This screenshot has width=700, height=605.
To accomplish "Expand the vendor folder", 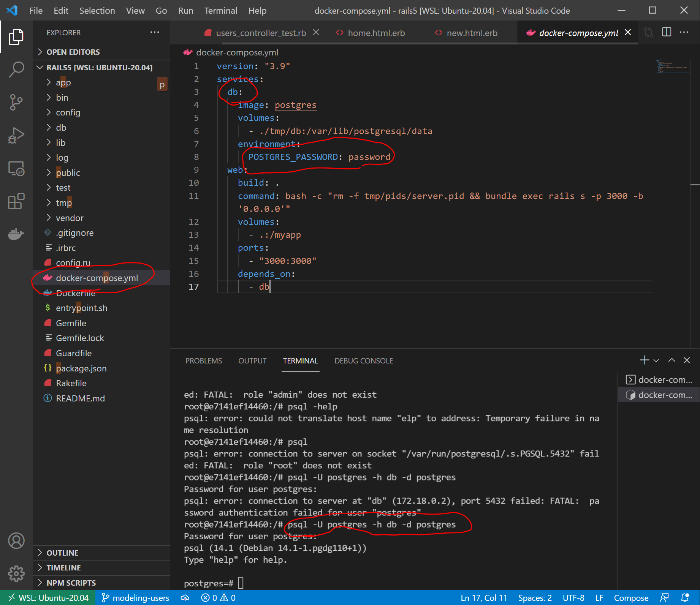I will point(101,218).
